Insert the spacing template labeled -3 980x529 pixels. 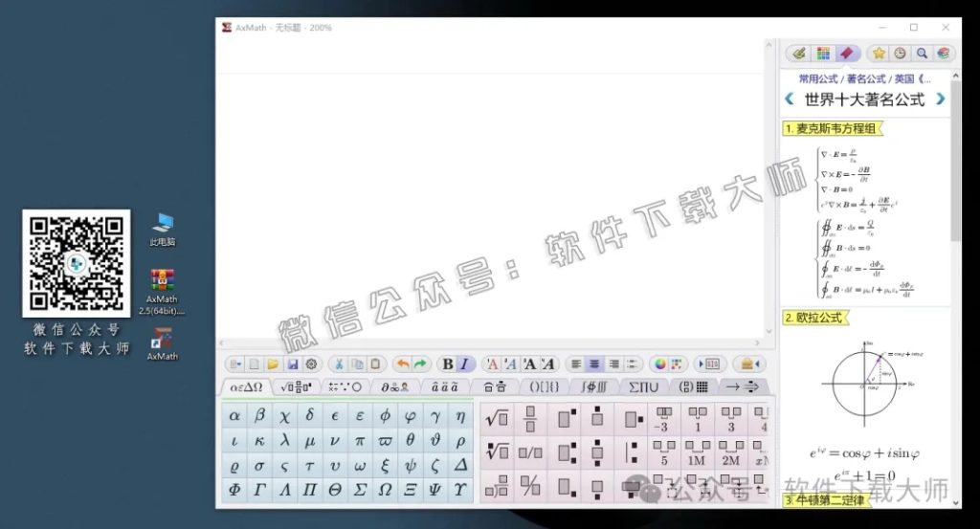[663, 420]
